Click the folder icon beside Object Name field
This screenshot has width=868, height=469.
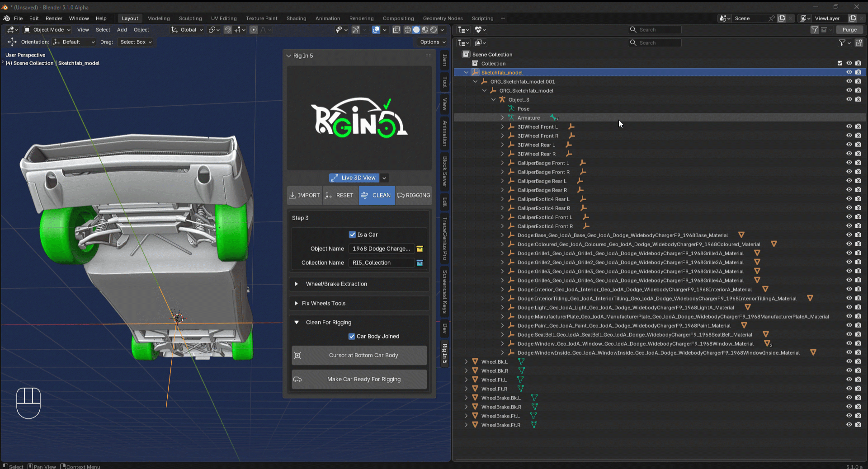click(420, 249)
